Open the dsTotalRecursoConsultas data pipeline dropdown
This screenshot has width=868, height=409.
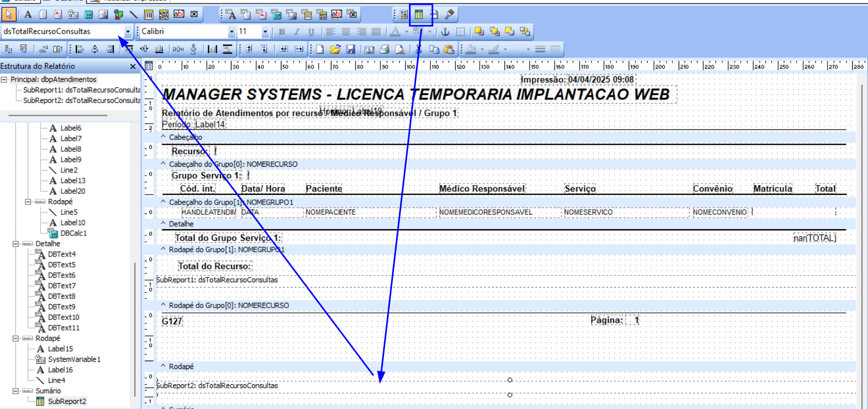point(127,32)
